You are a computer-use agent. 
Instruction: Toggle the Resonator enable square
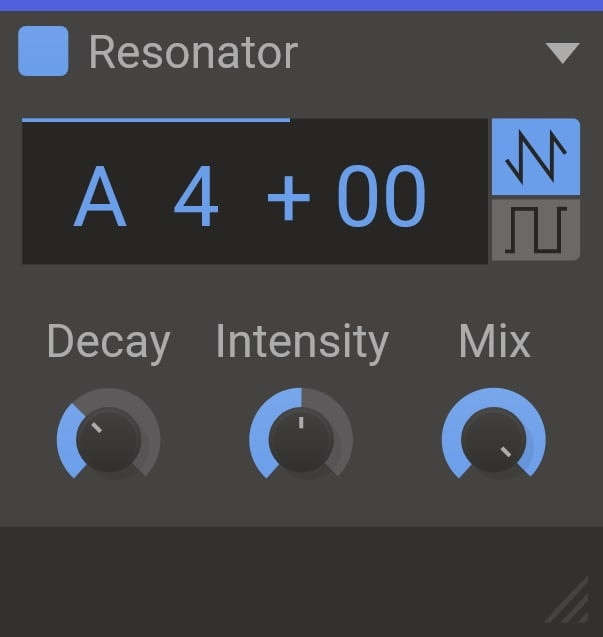tap(43, 52)
